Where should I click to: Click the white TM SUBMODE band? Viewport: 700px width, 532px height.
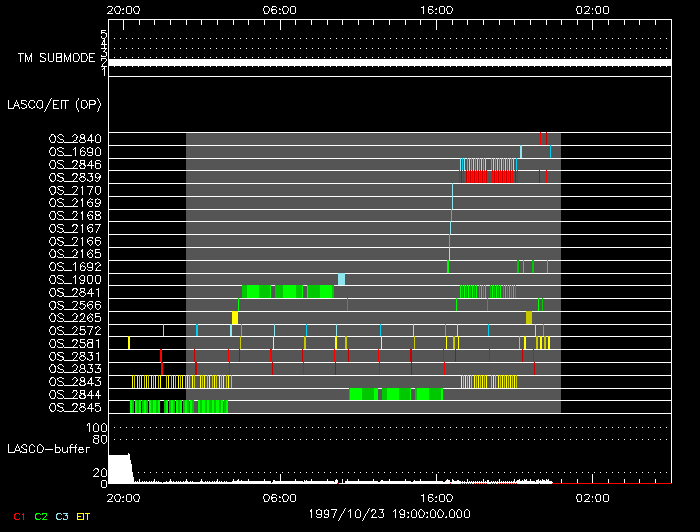(x=390, y=63)
